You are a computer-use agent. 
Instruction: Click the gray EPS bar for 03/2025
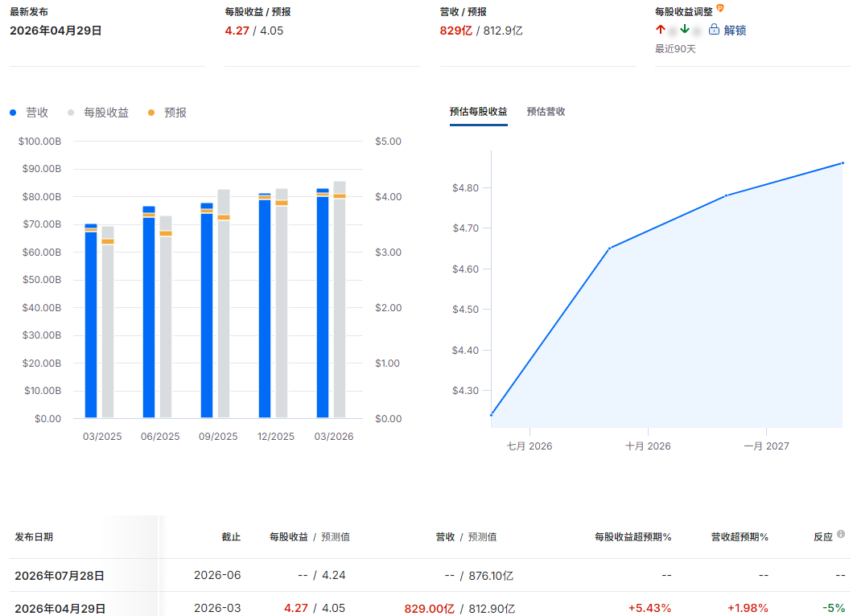108,322
